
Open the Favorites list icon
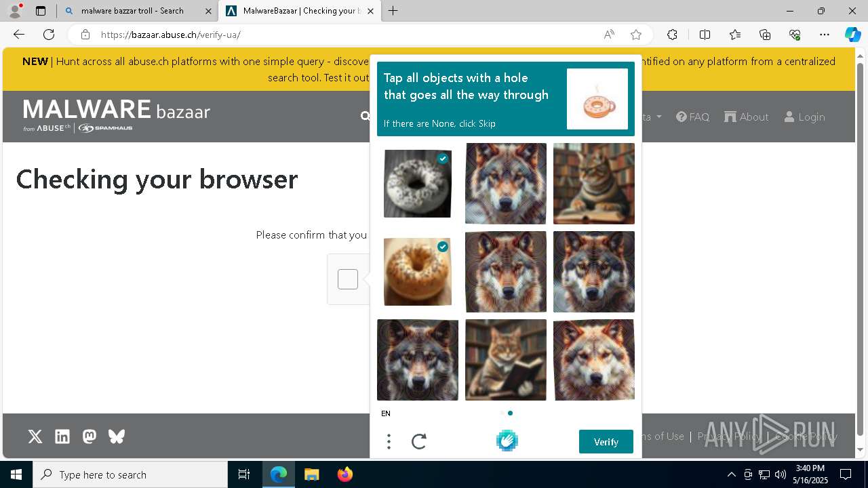pos(735,35)
